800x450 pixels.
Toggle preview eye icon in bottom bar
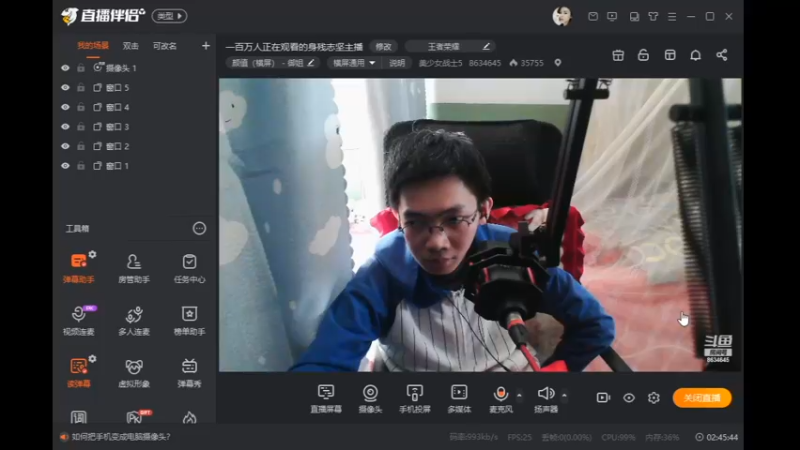click(629, 397)
